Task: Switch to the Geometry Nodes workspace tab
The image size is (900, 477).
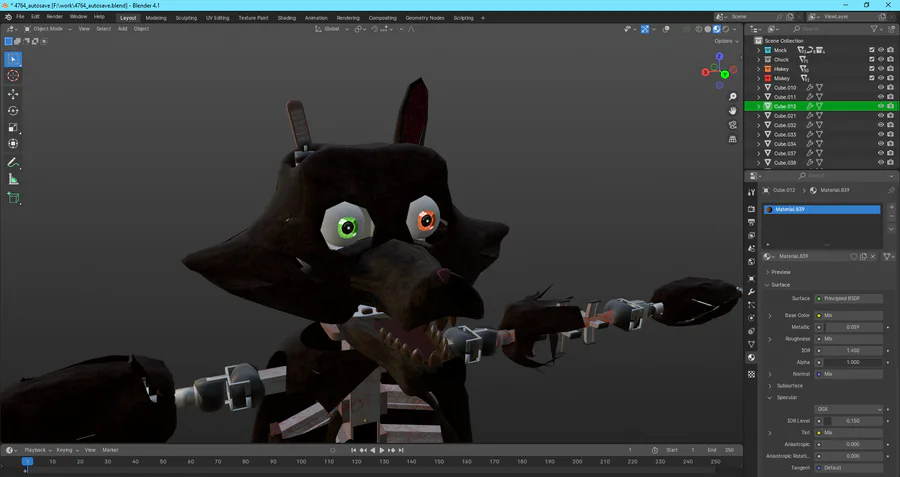Action: coord(425,18)
